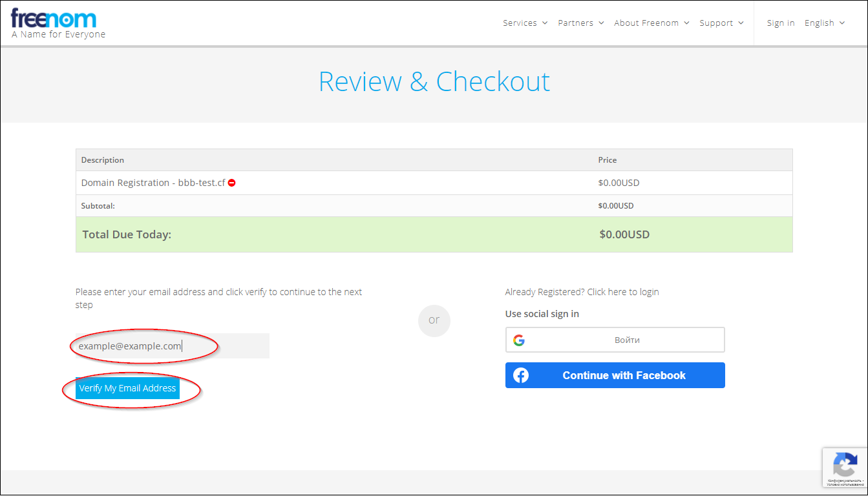This screenshot has width=868, height=496.
Task: Expand the About Freenom menu
Action: pyautogui.click(x=651, y=23)
